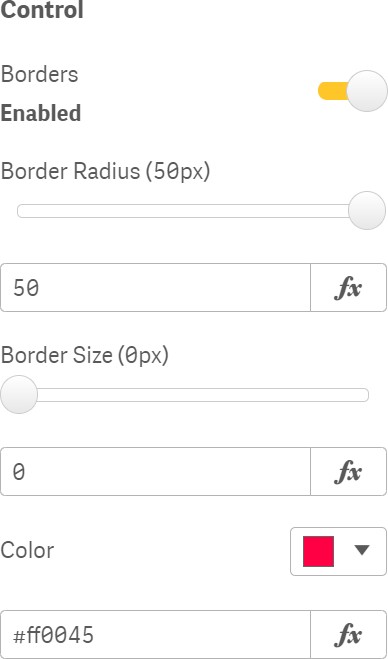The width and height of the screenshot is (388, 659).
Task: Disable the Borders toggle switch
Action: [352, 91]
